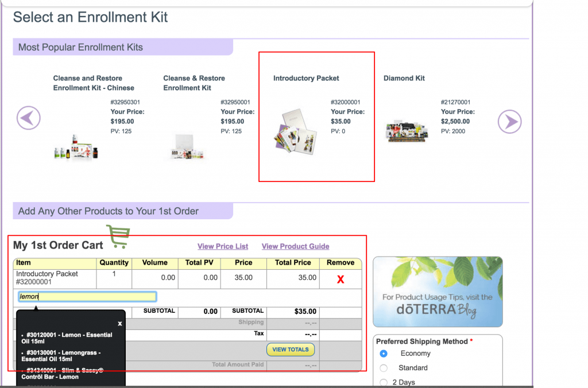Click the quantity value 1 in cart
The image size is (588, 388).
(114, 274)
